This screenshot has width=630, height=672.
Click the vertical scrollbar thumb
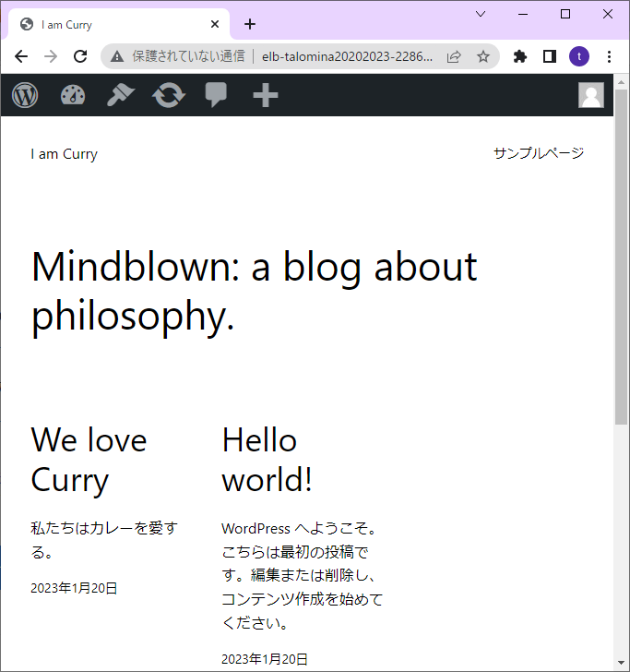(x=622, y=257)
